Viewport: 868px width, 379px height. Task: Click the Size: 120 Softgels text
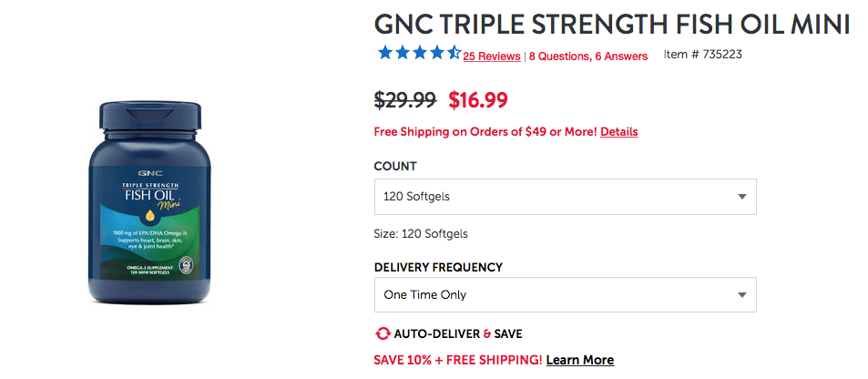click(421, 234)
